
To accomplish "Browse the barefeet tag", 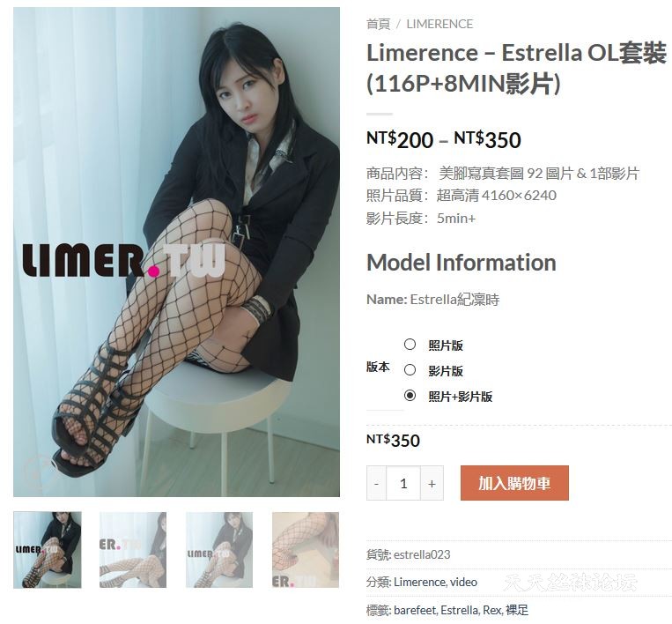I will (415, 610).
